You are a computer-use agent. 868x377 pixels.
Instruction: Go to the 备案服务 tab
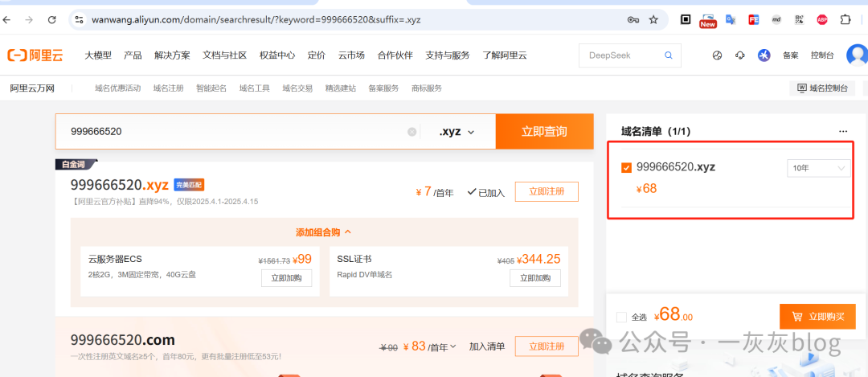(383, 88)
